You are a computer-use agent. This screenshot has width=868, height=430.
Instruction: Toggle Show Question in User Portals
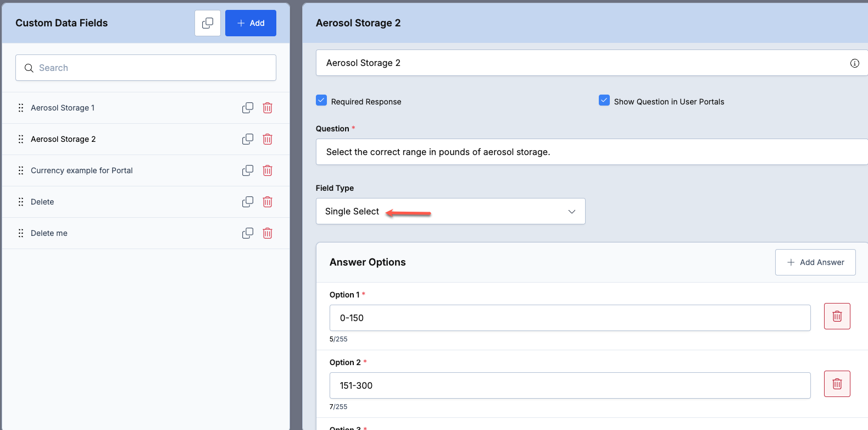[604, 100]
